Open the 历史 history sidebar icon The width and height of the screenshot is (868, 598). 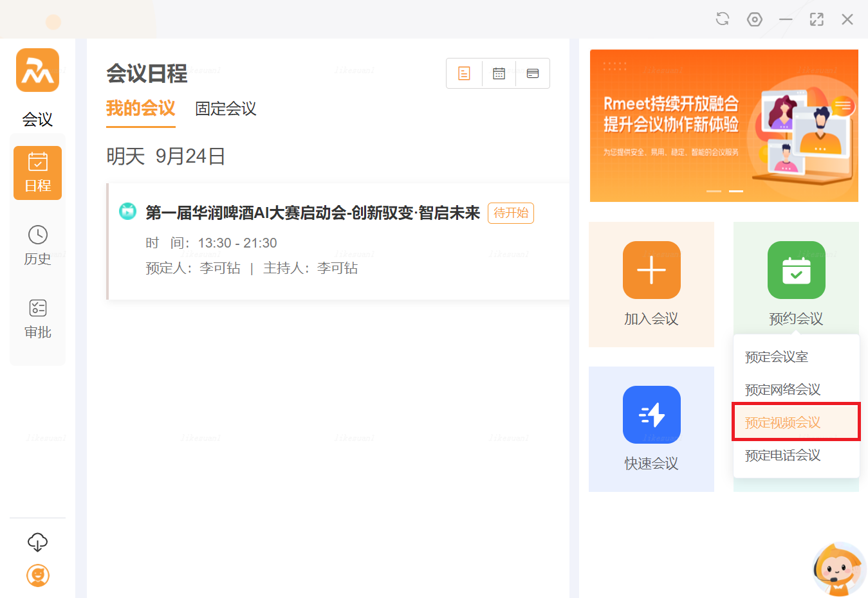37,245
